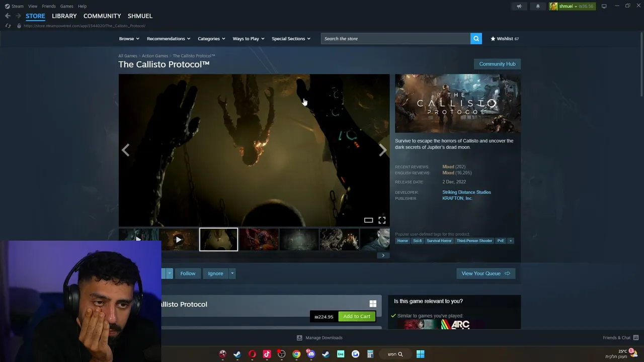Switch to Big Picture mode icon
The image size is (644, 362).
pyautogui.click(x=604, y=6)
